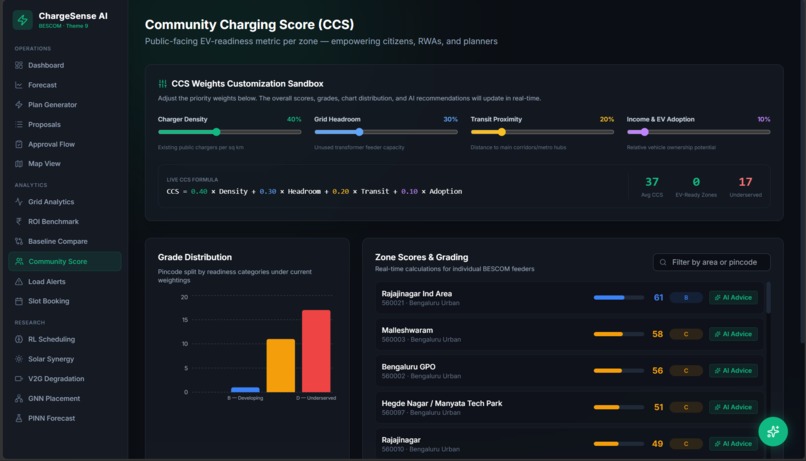Open RL Scheduling research page
This screenshot has width=806, height=461.
tap(65, 339)
